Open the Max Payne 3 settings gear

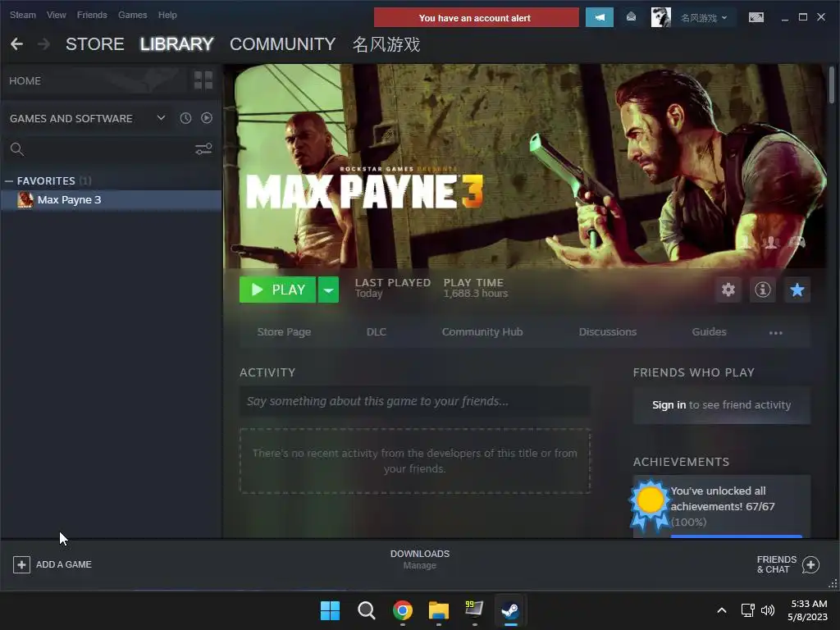coord(728,290)
